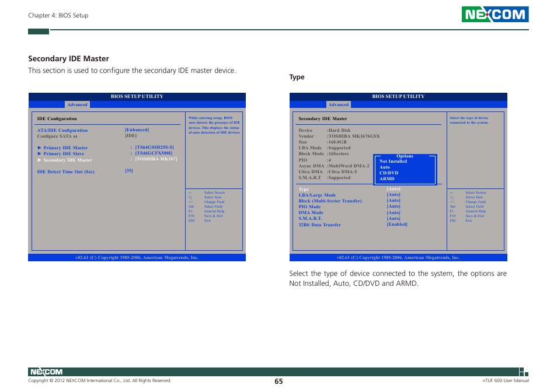Open the [Auto] value for S.M.A.R.T.
Image resolution: width=557 pixels, height=392 pixels.
pos(394,219)
